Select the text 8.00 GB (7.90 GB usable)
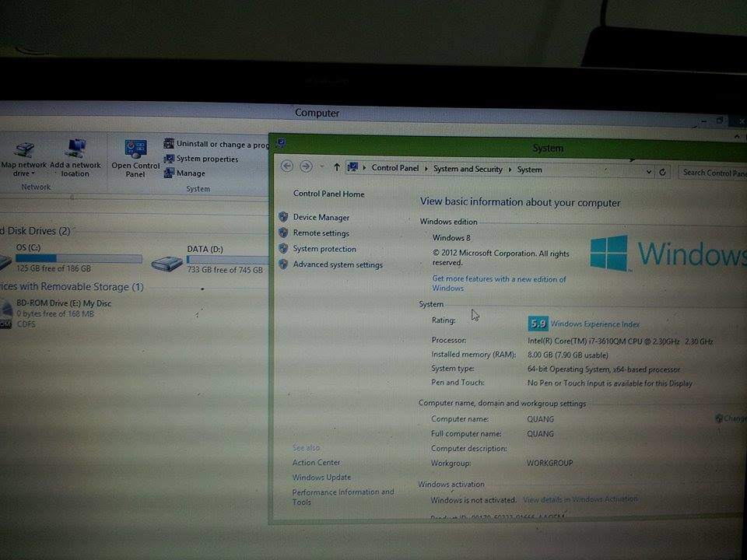747x560 pixels. [568, 355]
